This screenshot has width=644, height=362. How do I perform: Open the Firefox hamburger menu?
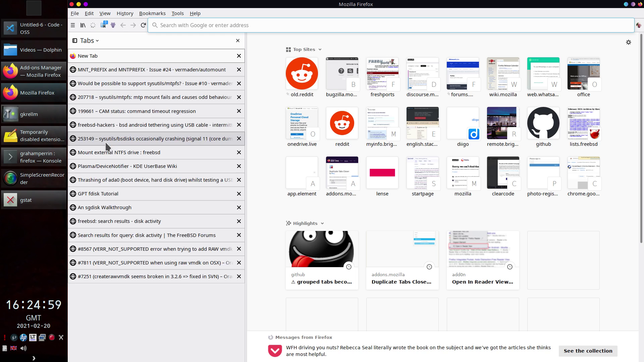click(x=73, y=25)
